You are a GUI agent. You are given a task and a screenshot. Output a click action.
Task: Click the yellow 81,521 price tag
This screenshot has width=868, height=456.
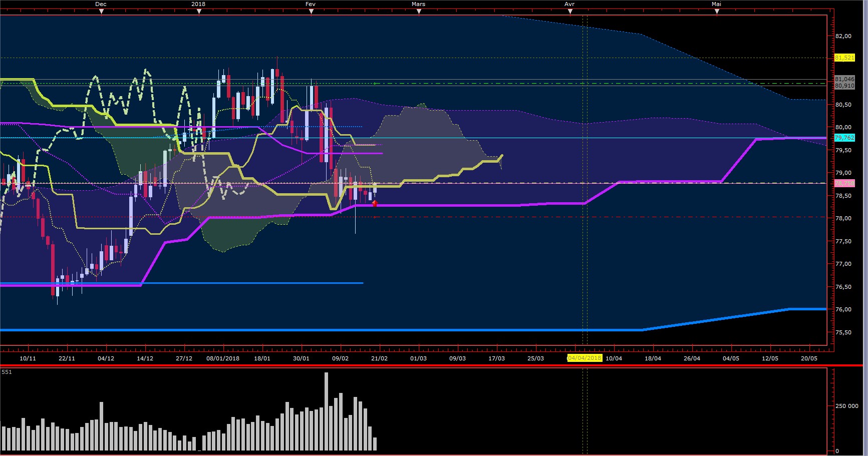(x=844, y=58)
